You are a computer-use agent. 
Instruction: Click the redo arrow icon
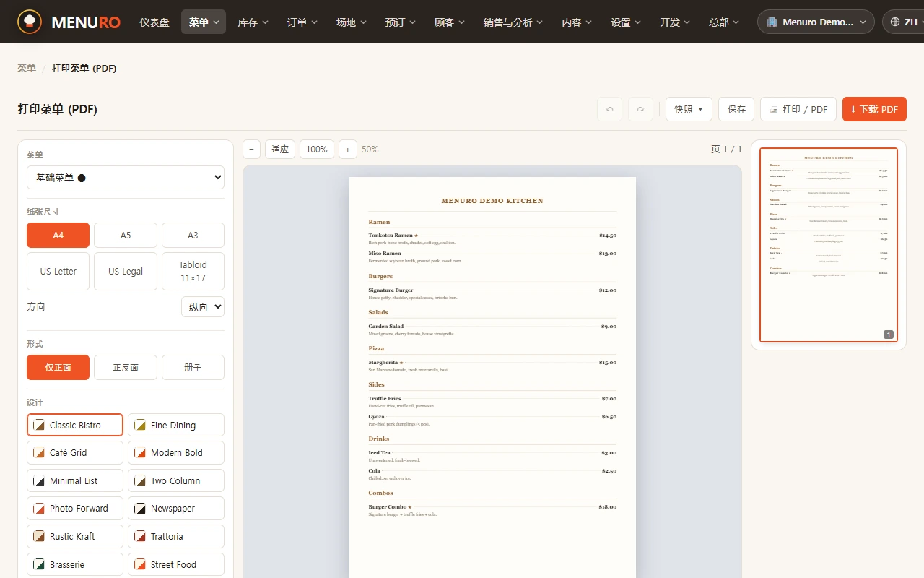tap(640, 109)
